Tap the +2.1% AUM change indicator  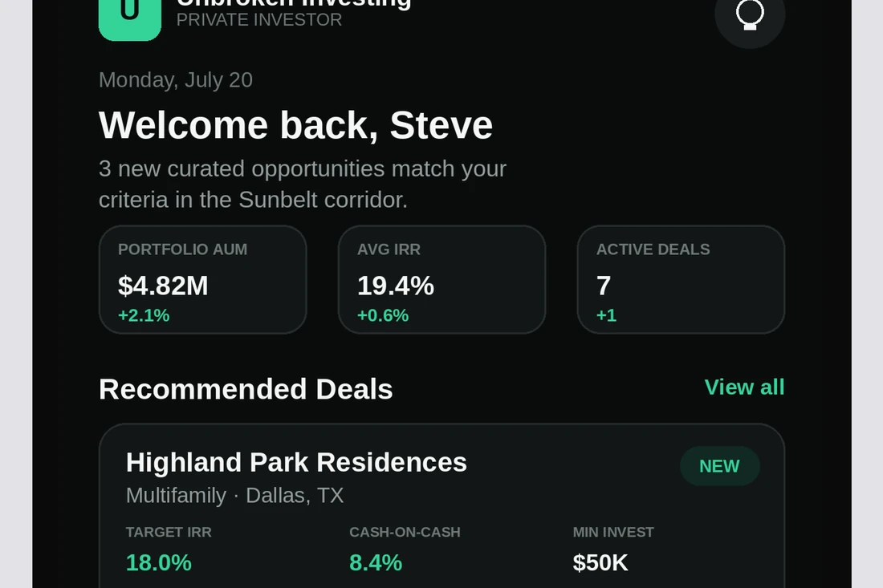pyautogui.click(x=144, y=316)
